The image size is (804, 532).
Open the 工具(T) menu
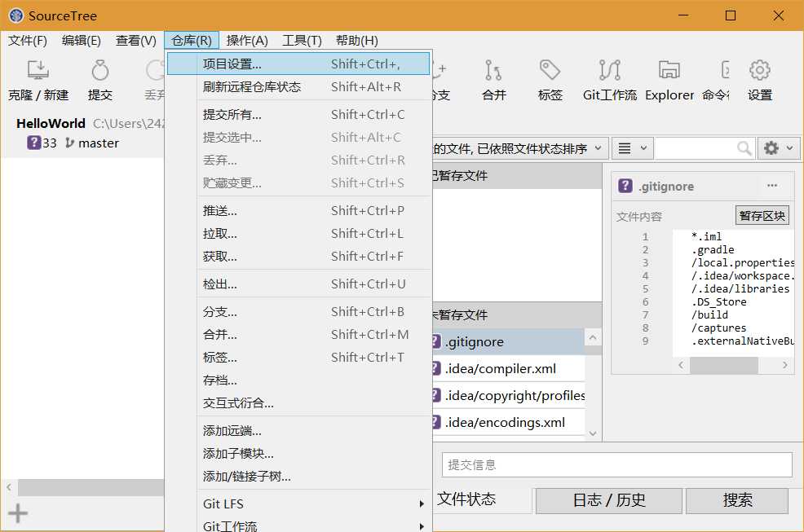click(x=302, y=41)
